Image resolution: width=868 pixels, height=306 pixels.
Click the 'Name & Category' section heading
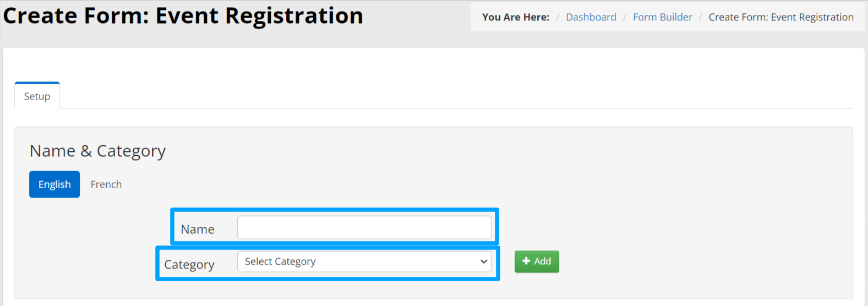pos(97,151)
